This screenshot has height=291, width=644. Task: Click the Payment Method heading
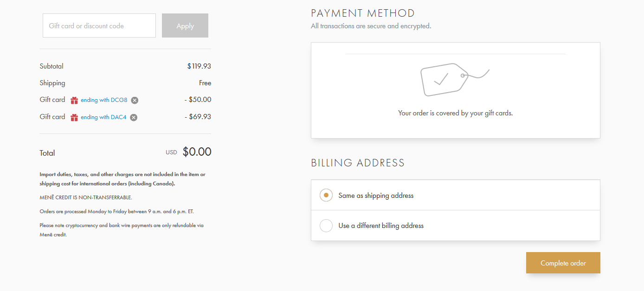pyautogui.click(x=363, y=13)
